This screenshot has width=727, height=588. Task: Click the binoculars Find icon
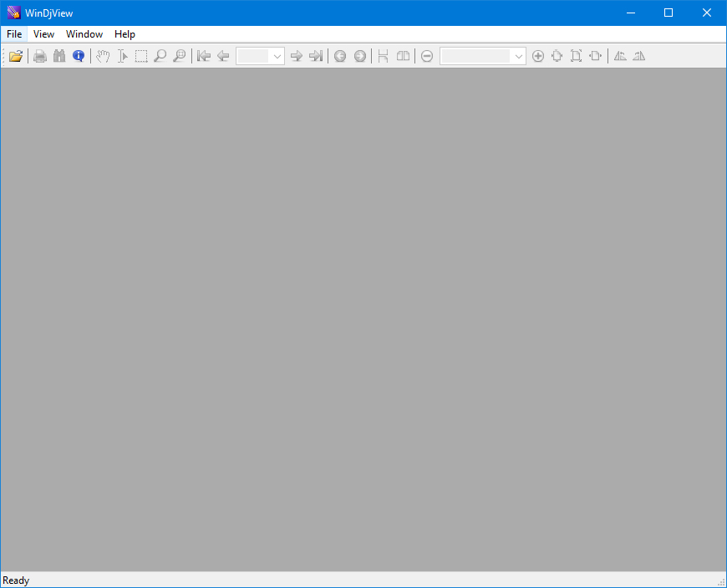coord(59,56)
